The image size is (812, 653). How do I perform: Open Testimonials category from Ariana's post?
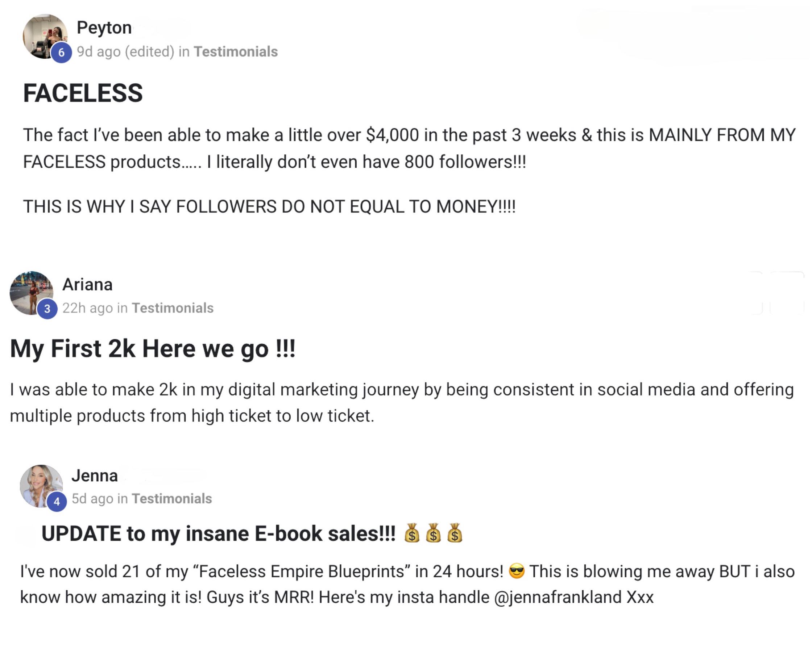pos(173,308)
